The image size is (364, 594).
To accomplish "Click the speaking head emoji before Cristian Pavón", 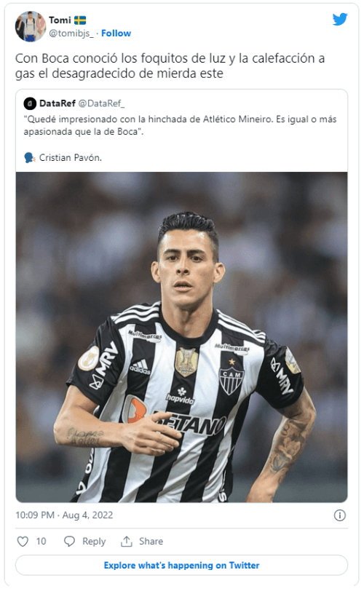I will [x=29, y=157].
